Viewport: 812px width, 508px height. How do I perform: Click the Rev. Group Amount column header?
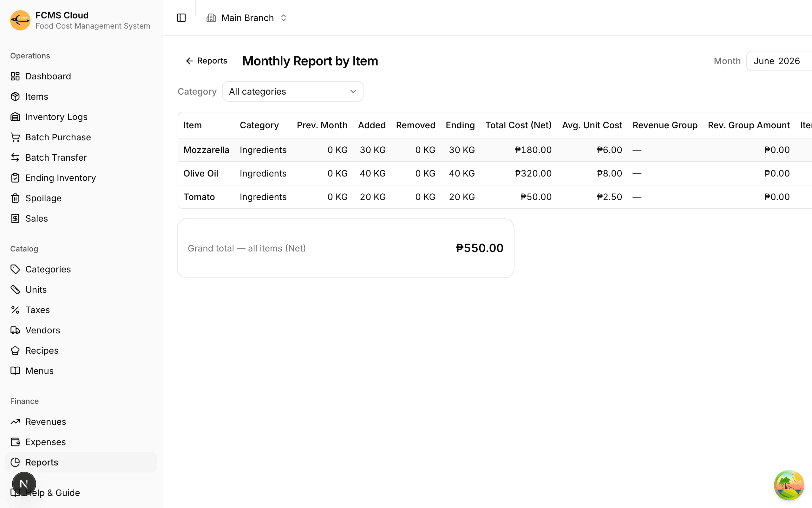749,125
